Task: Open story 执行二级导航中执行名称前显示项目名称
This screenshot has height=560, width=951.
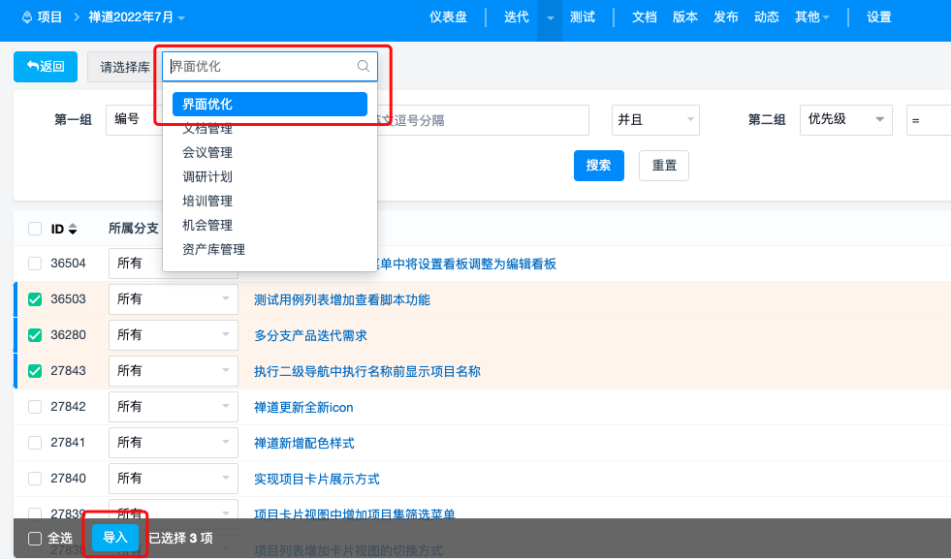Action: (367, 371)
